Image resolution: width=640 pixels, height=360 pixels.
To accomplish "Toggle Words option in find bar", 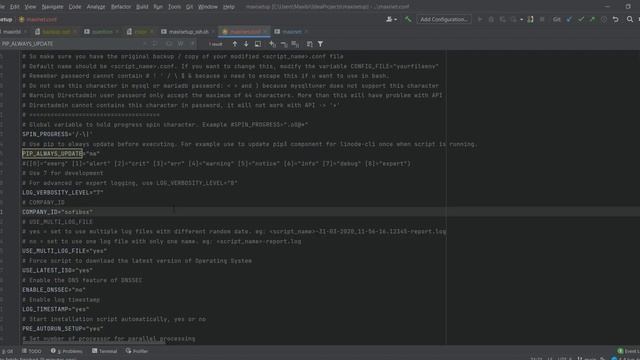I will [180, 44].
